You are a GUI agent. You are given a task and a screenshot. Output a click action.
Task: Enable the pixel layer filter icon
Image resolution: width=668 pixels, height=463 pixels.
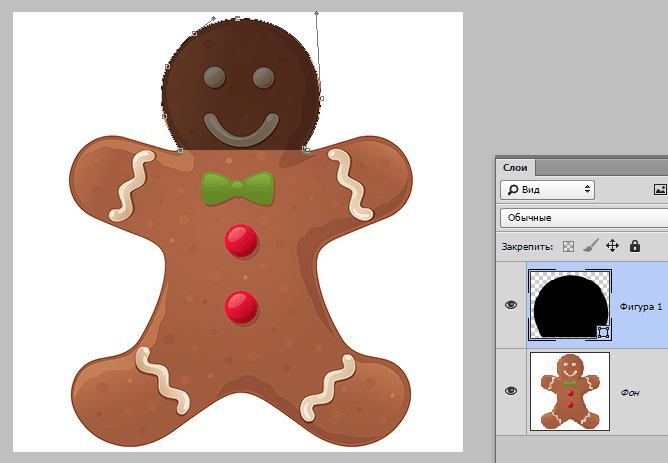(x=660, y=190)
